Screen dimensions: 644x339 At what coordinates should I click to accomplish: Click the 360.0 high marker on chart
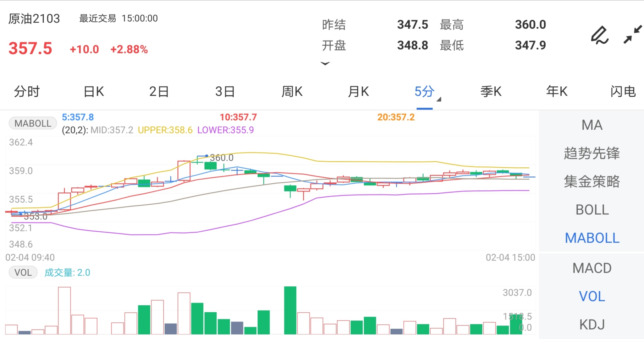[222, 158]
